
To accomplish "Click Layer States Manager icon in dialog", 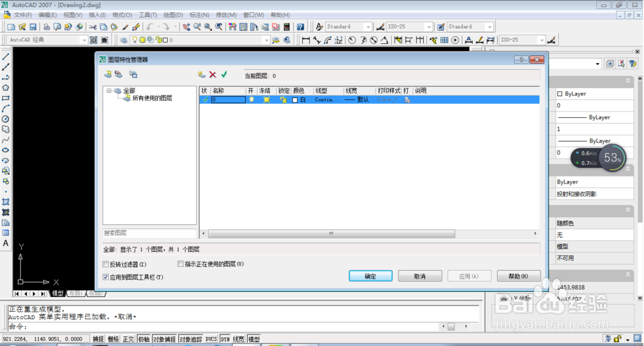I will (x=133, y=74).
